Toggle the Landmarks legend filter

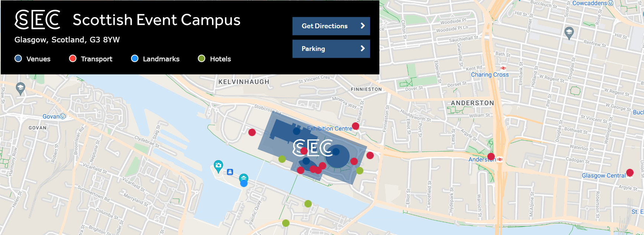pos(155,59)
